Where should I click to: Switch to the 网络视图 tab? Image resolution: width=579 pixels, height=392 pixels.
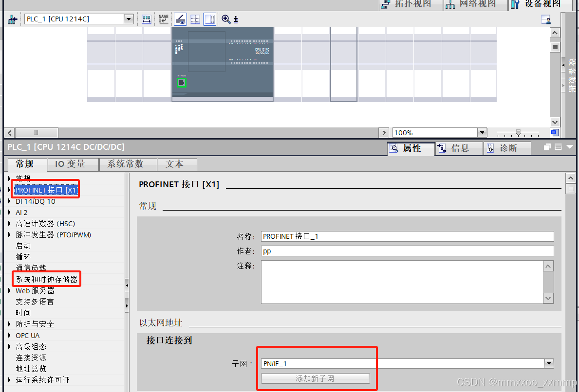pos(476,4)
